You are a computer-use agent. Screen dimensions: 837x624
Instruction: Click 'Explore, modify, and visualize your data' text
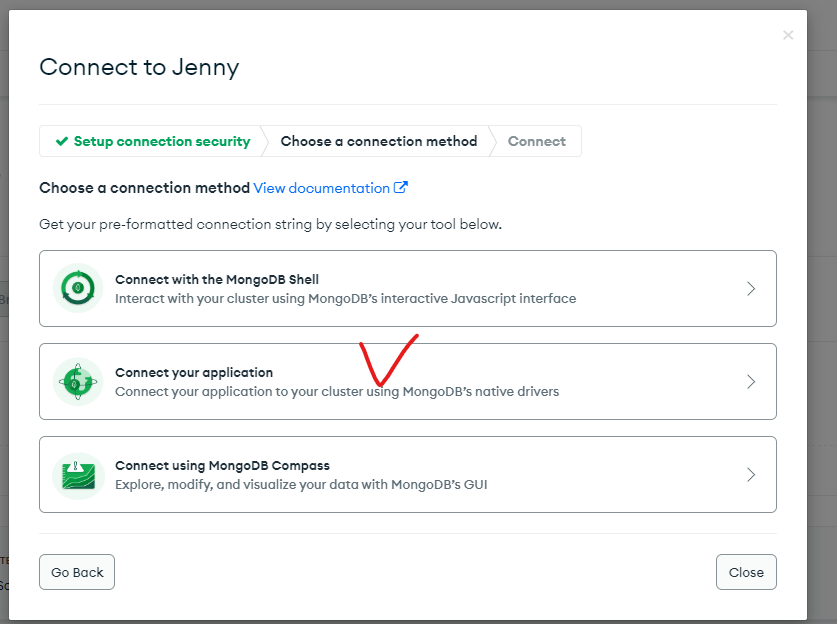point(301,484)
